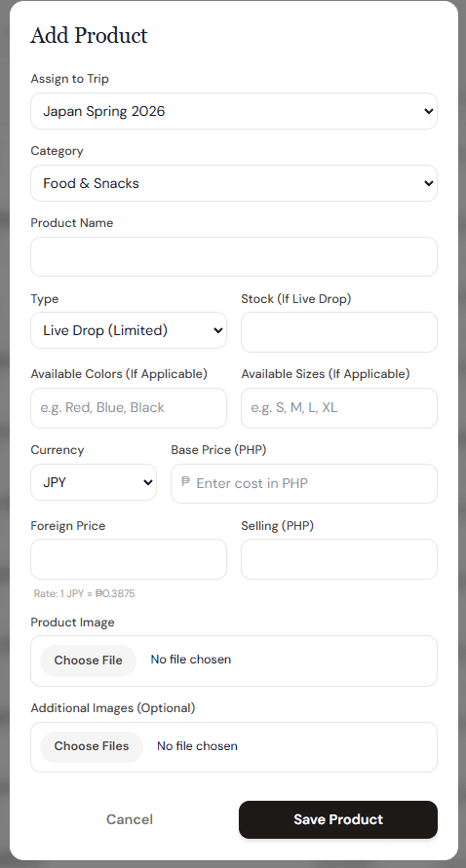Image resolution: width=466 pixels, height=868 pixels.
Task: Click the 'Additional Images (Optional)' label
Action: point(113,708)
